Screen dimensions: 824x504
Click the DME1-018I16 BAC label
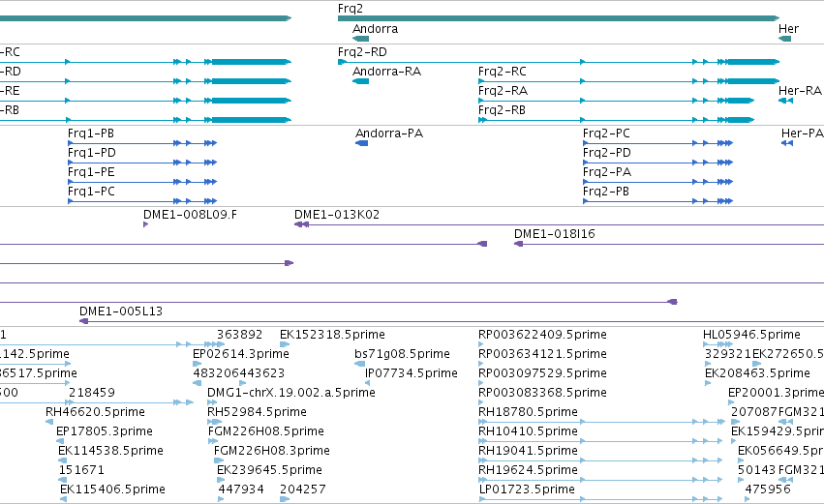555,234
